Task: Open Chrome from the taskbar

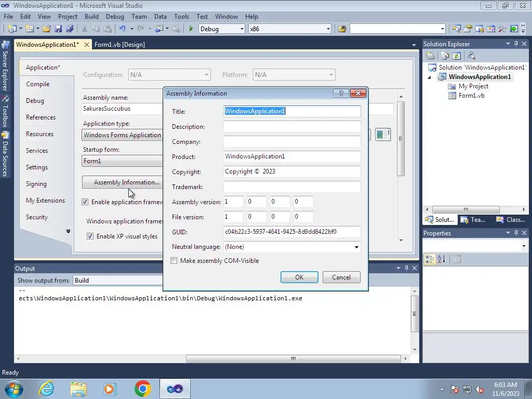Action: point(142,389)
